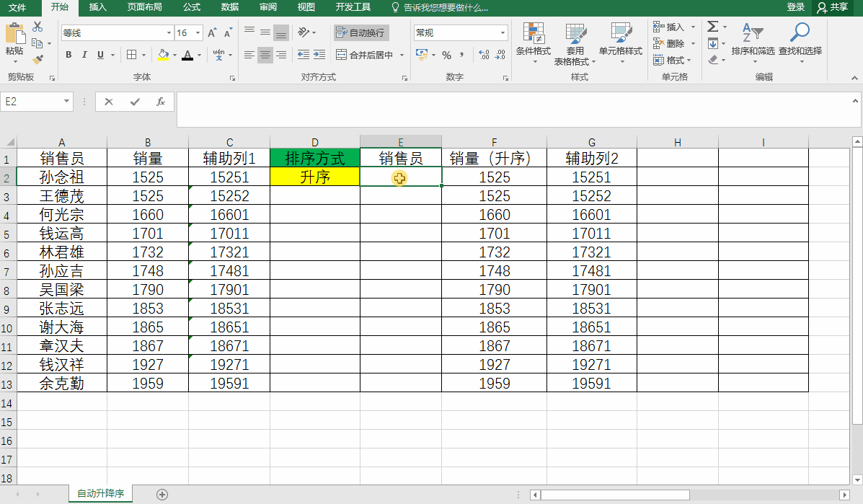Increase indent icon
The width and height of the screenshot is (863, 504).
coord(319,55)
